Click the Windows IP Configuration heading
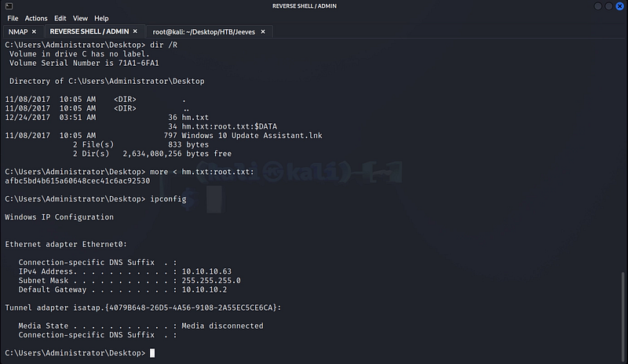Viewport: 628px width, 364px height. [60, 217]
